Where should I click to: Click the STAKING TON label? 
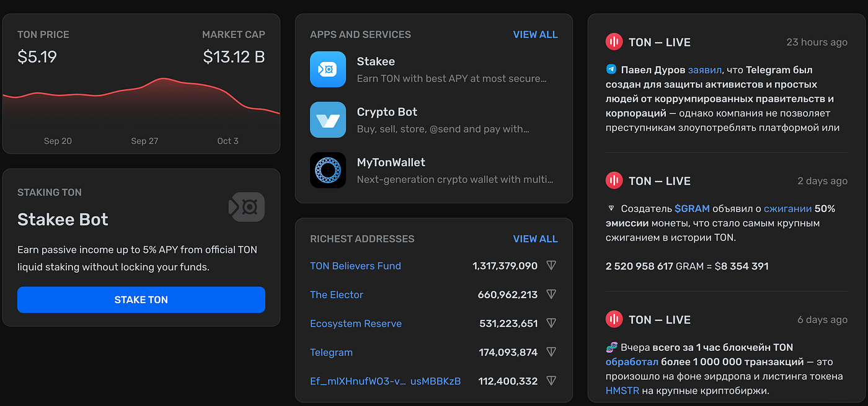coord(50,192)
